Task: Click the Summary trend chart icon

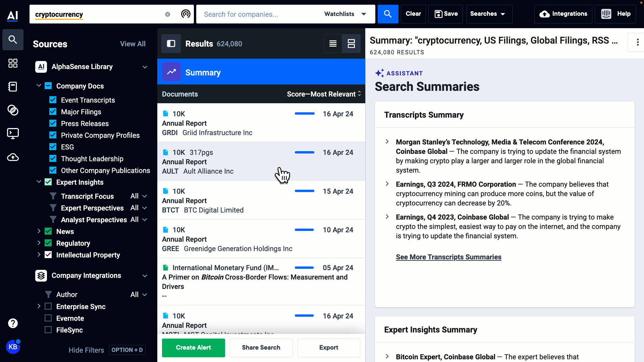Action: coord(171,72)
